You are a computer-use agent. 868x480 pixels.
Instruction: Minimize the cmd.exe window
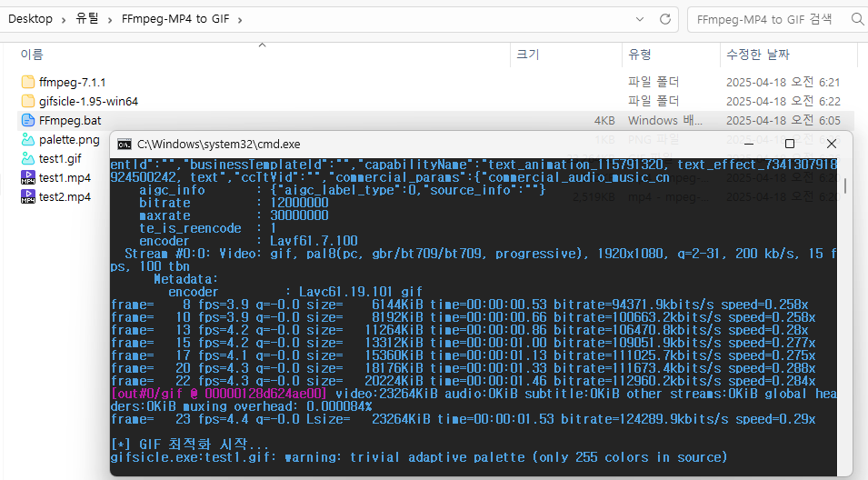pyautogui.click(x=749, y=144)
